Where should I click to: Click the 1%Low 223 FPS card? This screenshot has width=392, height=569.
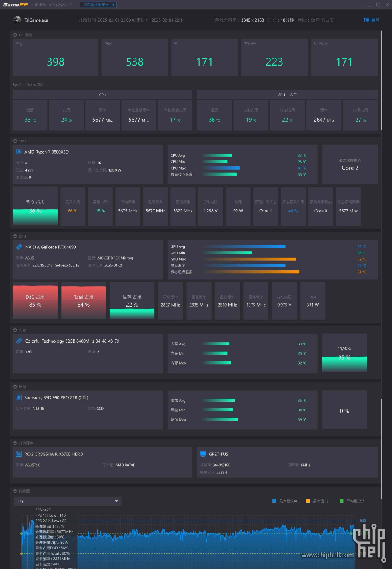pyautogui.click(x=274, y=57)
